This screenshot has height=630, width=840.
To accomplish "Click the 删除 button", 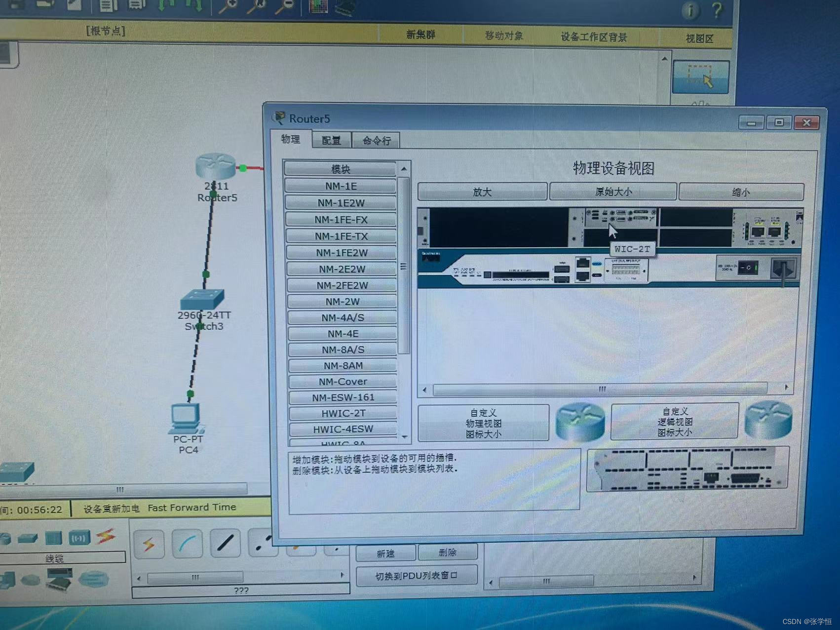I will click(447, 552).
